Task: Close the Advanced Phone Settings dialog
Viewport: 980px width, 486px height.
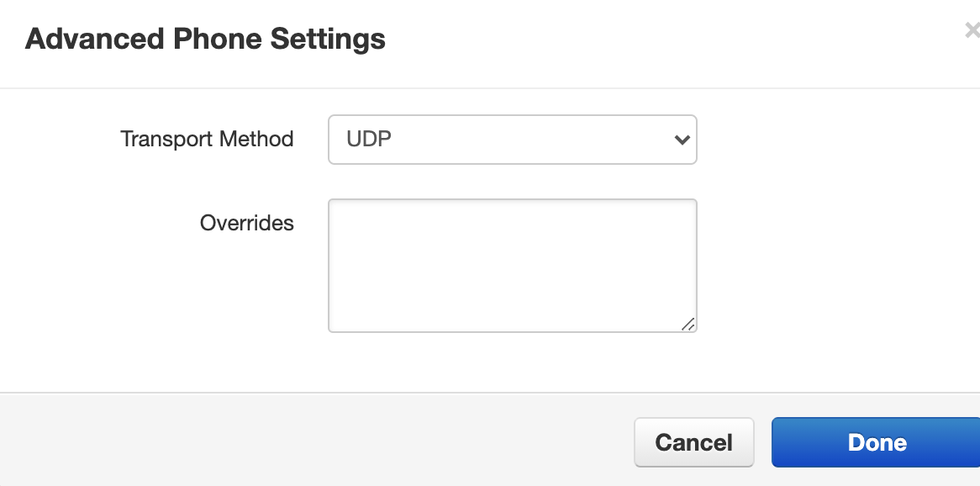Action: [x=972, y=32]
